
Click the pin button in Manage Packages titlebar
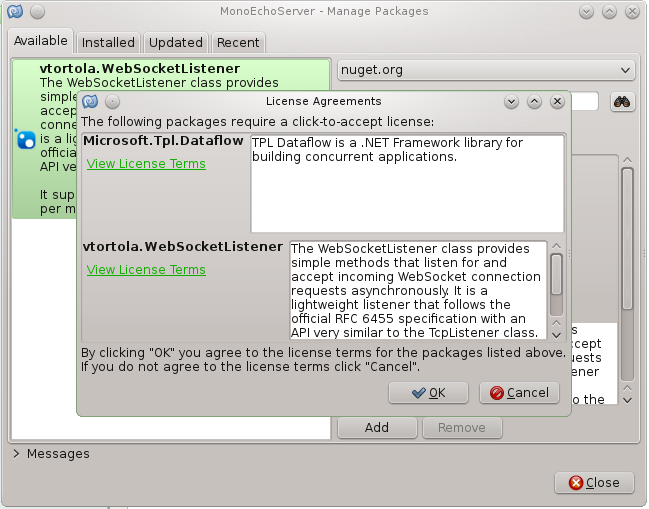[37, 11]
